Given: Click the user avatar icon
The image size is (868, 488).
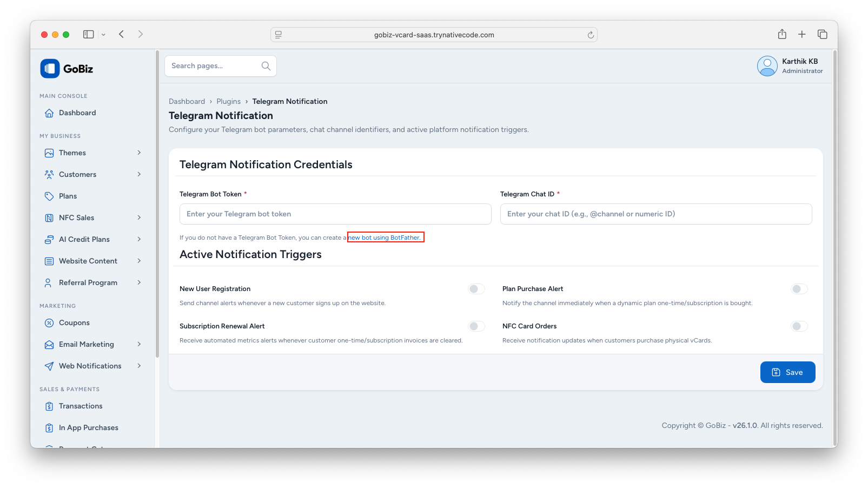Looking at the screenshot, I should point(767,66).
